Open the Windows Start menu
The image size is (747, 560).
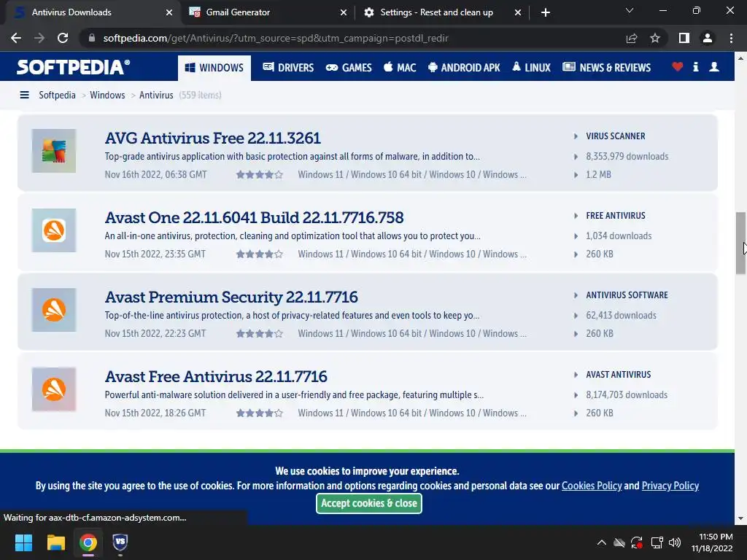(x=23, y=542)
